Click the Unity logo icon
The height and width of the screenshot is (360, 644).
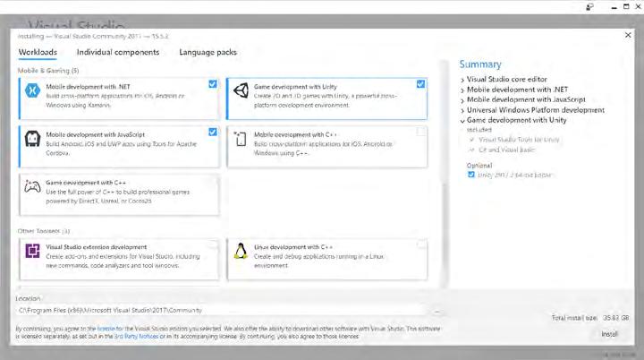pyautogui.click(x=241, y=90)
